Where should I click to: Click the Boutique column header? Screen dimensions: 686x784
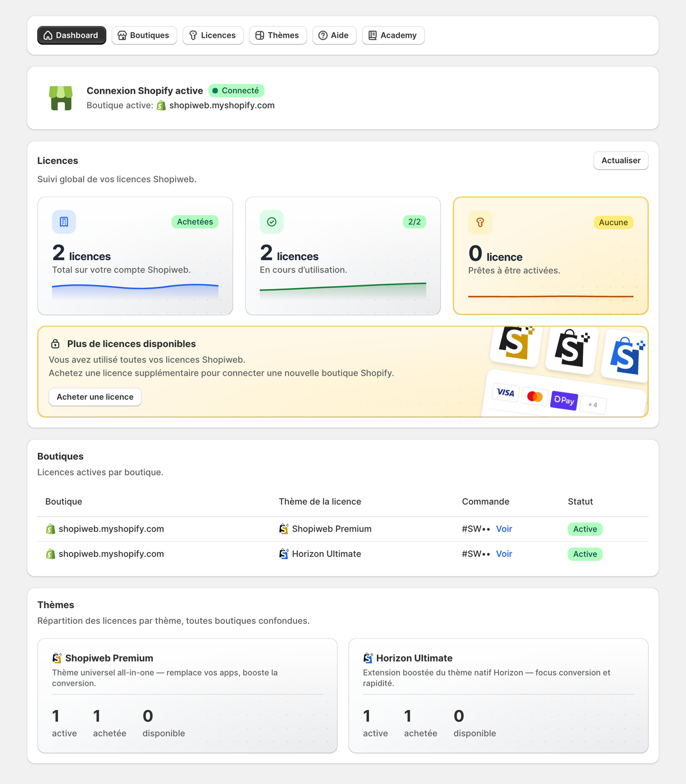click(x=64, y=502)
